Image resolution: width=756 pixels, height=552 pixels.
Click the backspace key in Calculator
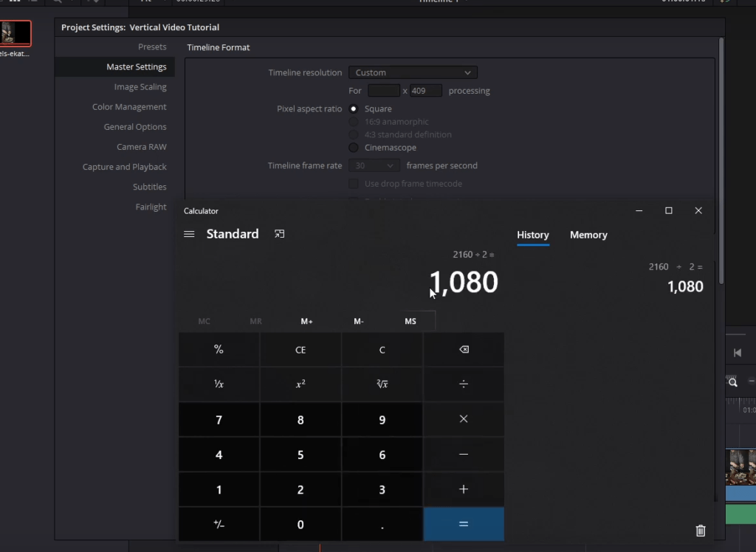[464, 350]
